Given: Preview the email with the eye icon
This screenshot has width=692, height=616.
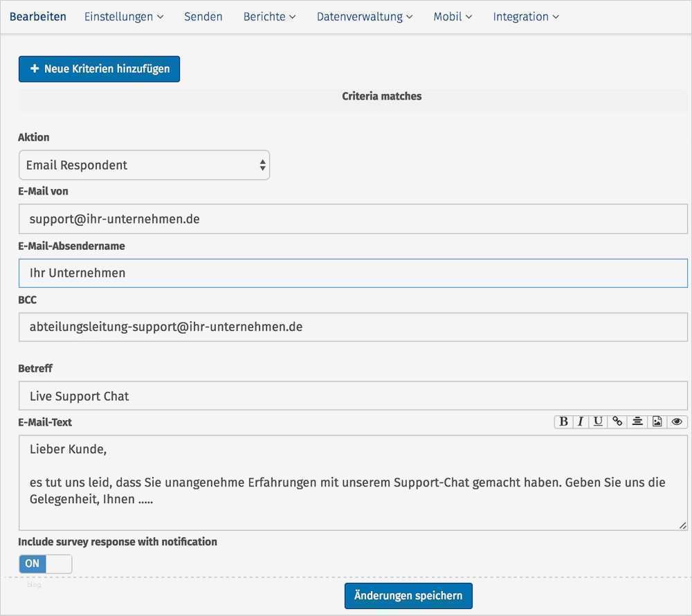Looking at the screenshot, I should pyautogui.click(x=676, y=422).
